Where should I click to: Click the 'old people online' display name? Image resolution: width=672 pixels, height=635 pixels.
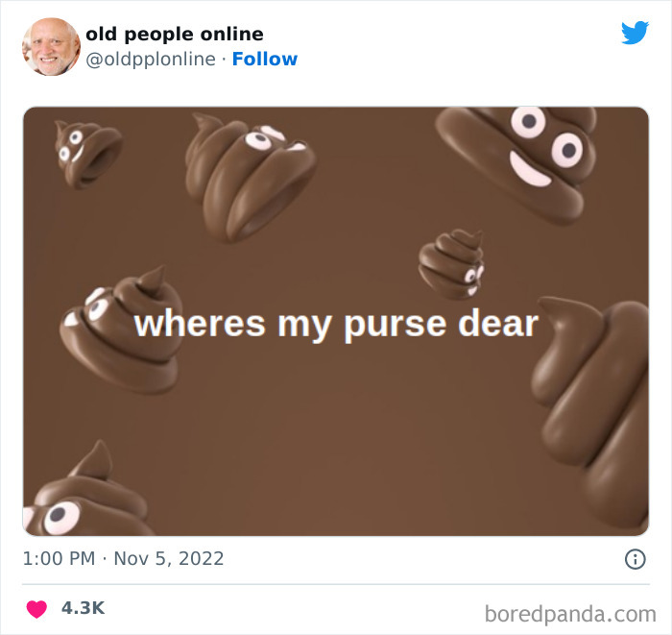click(x=175, y=35)
